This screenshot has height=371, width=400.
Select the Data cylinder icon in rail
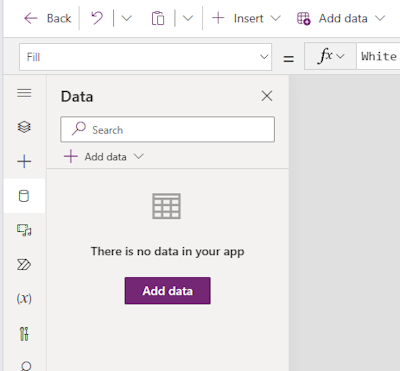pyautogui.click(x=24, y=196)
